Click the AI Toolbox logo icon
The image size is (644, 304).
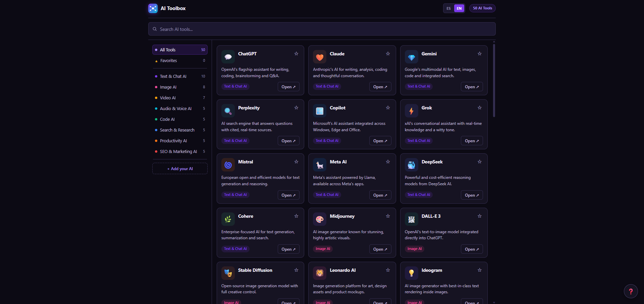[x=153, y=8]
